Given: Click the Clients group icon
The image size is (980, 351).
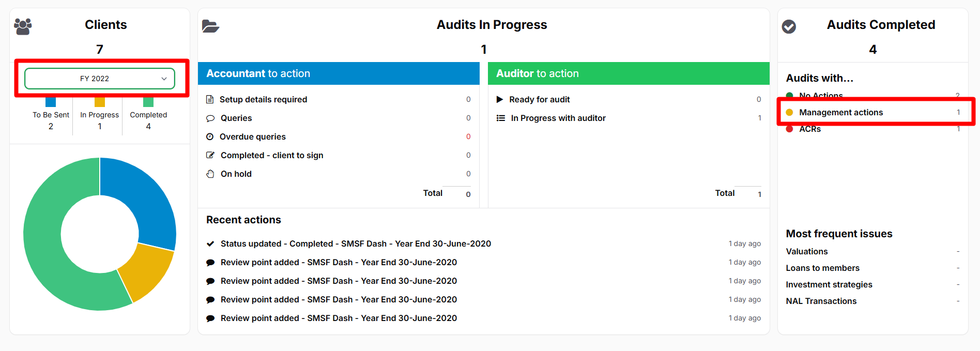Looking at the screenshot, I should [x=23, y=26].
